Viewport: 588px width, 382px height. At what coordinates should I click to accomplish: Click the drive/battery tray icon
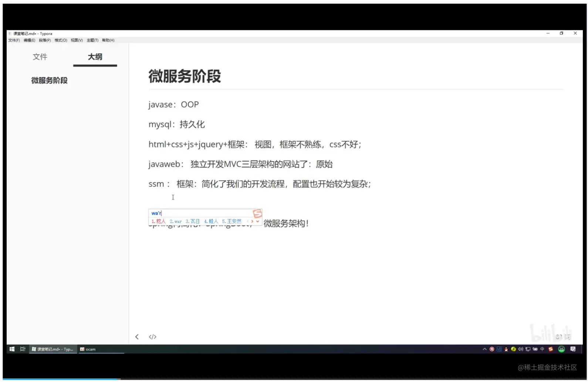point(535,349)
